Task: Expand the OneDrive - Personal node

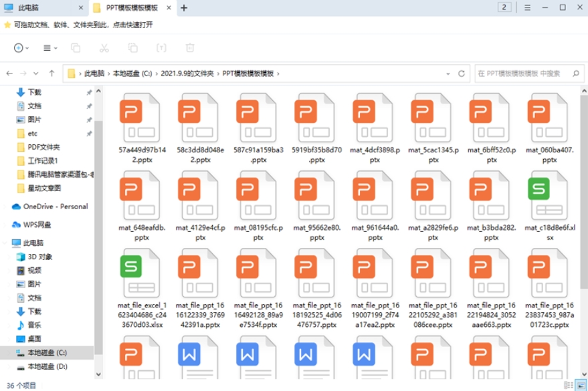Action: [5, 207]
